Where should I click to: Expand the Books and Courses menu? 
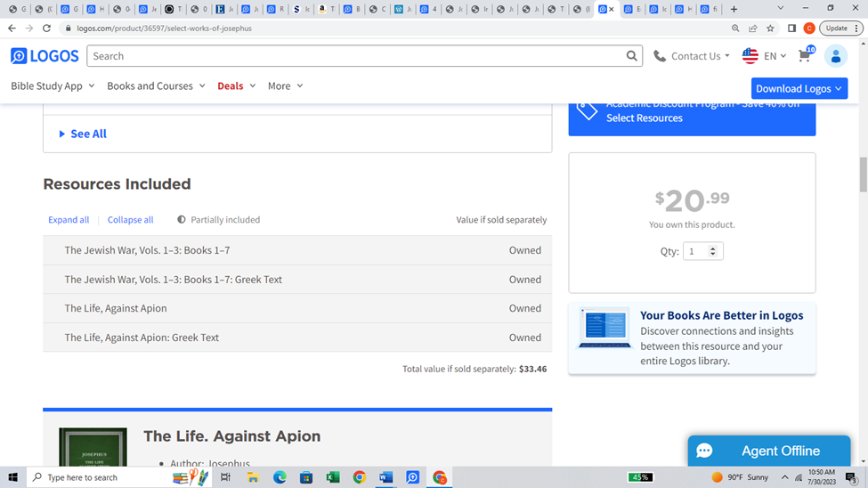[x=156, y=85]
